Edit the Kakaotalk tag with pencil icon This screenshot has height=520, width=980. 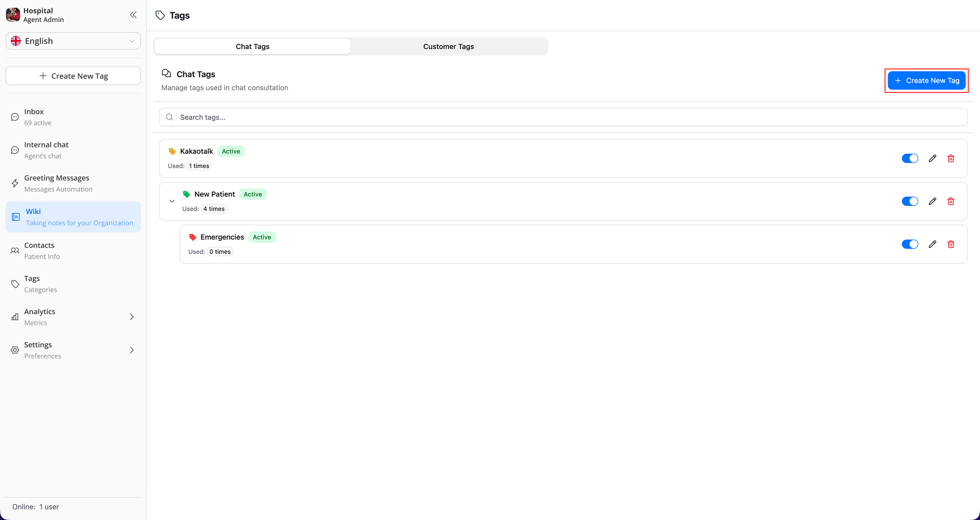pyautogui.click(x=933, y=158)
